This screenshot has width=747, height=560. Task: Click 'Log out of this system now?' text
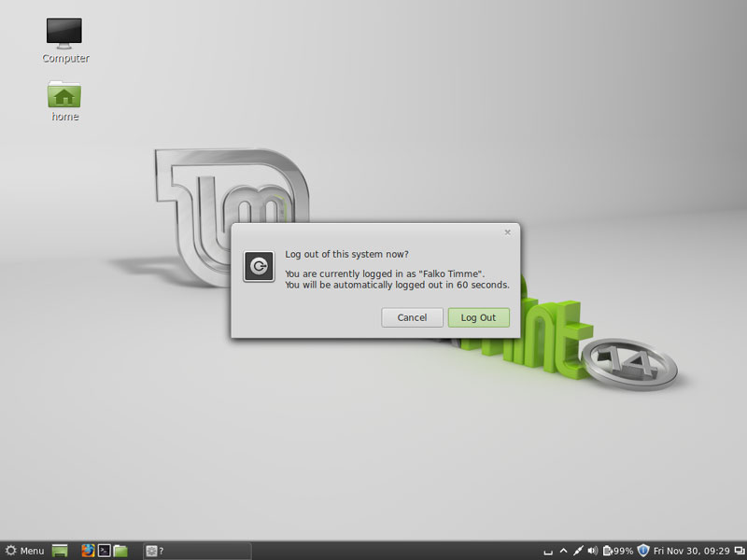click(346, 254)
